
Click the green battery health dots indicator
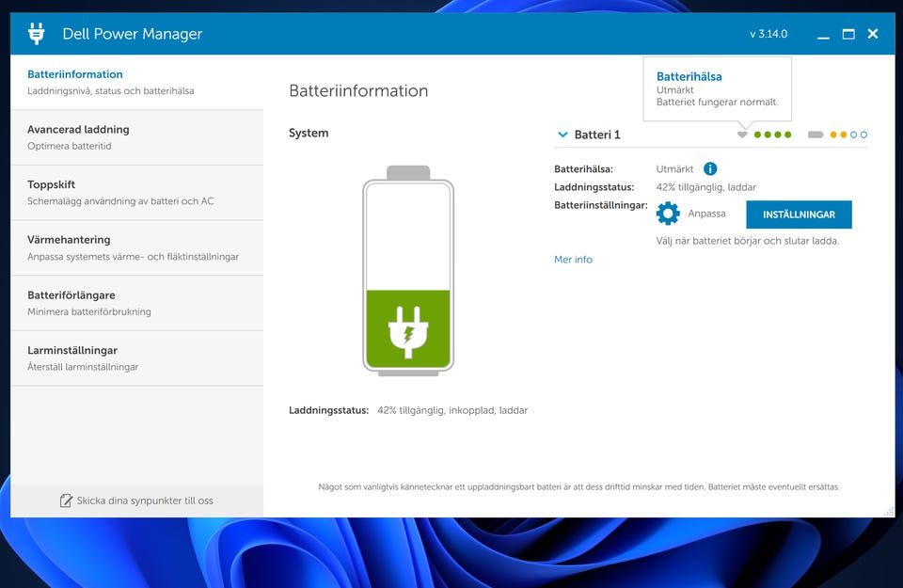773,135
